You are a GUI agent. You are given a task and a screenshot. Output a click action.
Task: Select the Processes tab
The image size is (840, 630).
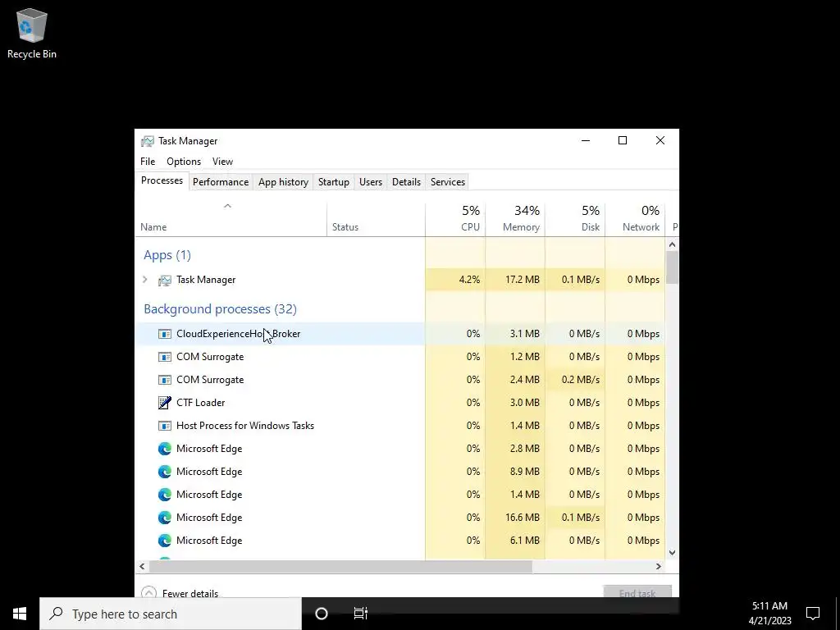coord(162,180)
